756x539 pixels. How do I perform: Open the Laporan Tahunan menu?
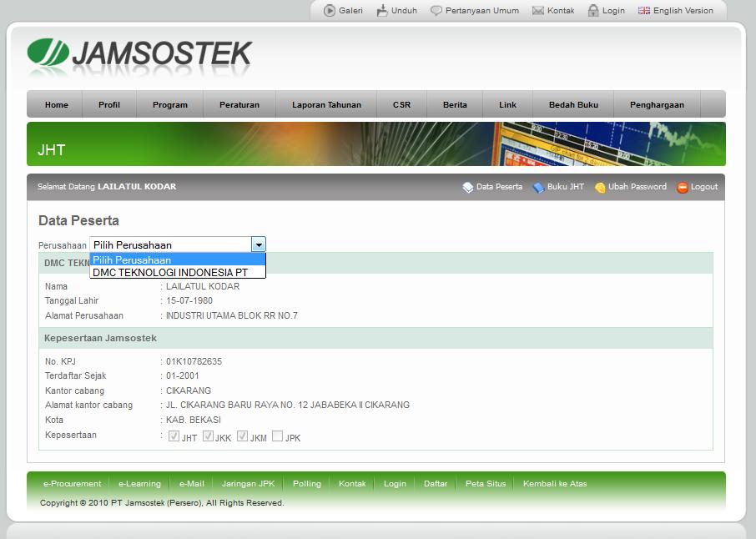pos(326,104)
